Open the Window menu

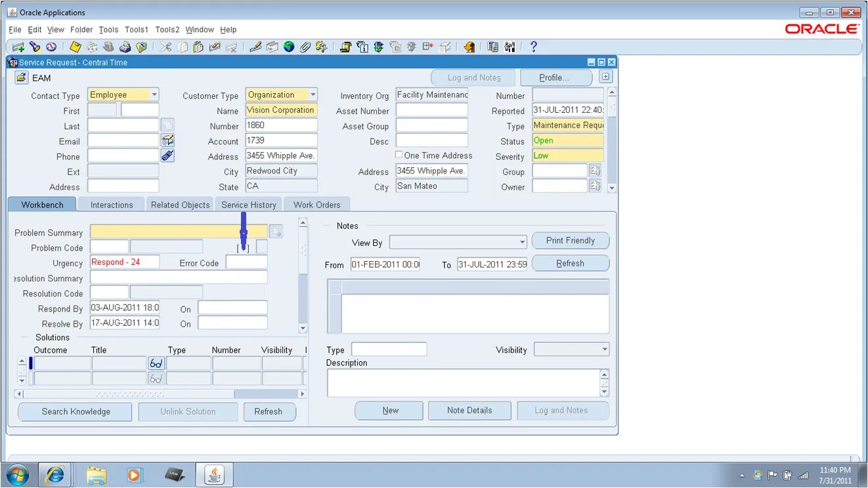(x=200, y=30)
